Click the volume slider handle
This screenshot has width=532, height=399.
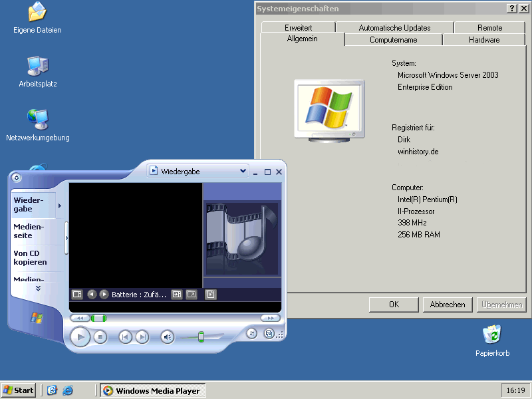tap(201, 336)
